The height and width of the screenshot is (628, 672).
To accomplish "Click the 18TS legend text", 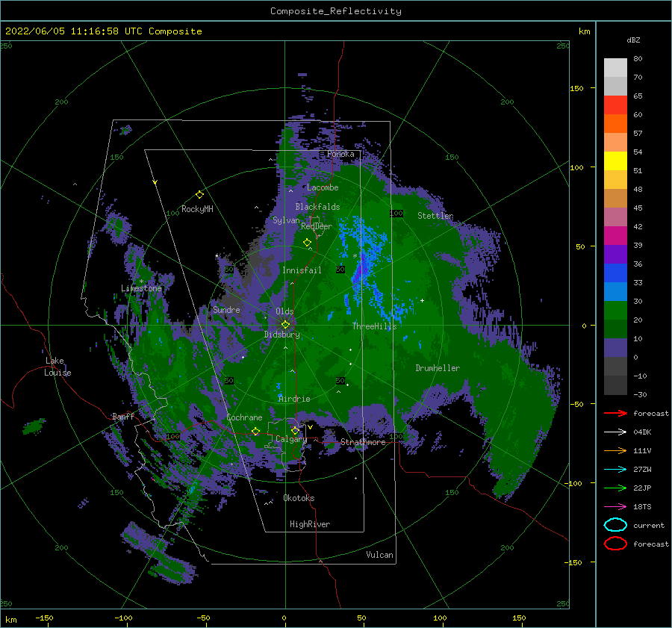I will tap(642, 506).
